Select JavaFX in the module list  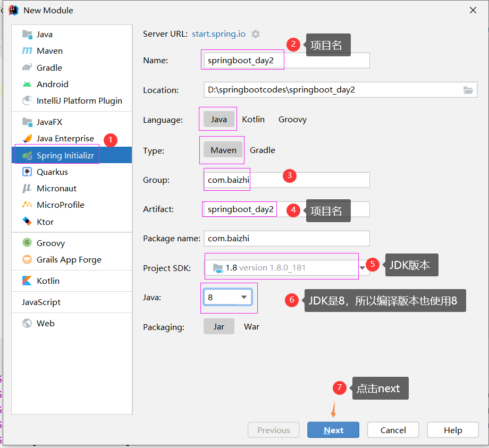pos(72,122)
